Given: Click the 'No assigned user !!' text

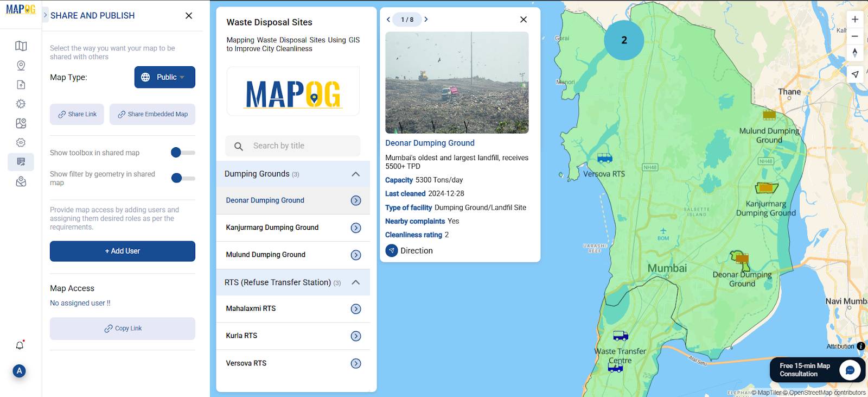Looking at the screenshot, I should click(80, 303).
